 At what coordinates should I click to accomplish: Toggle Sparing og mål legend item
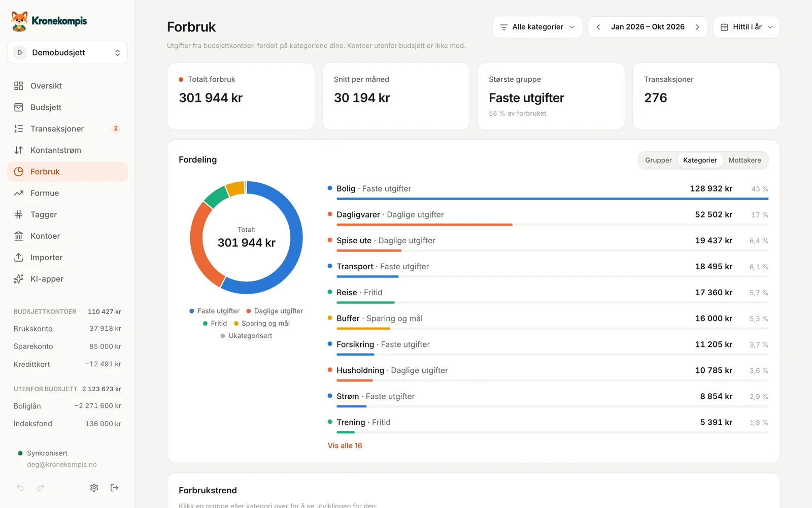click(262, 323)
